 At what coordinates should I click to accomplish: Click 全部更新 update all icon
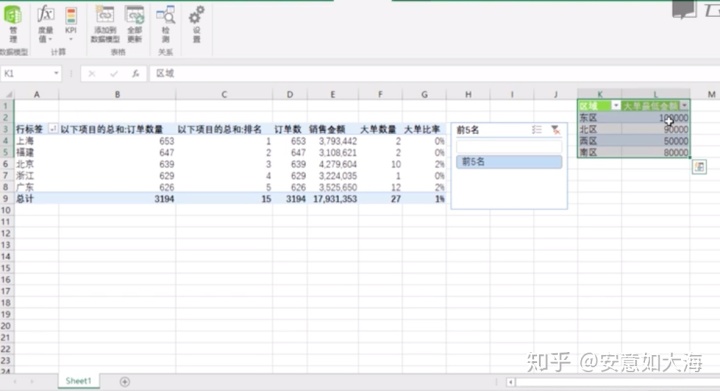(x=135, y=24)
